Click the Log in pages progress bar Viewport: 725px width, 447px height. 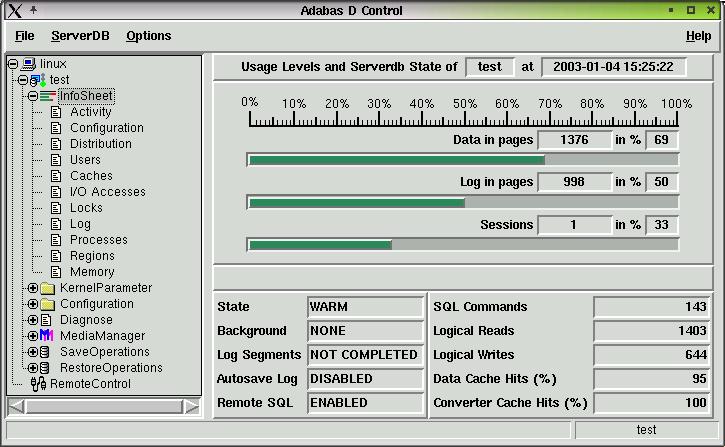click(463, 202)
